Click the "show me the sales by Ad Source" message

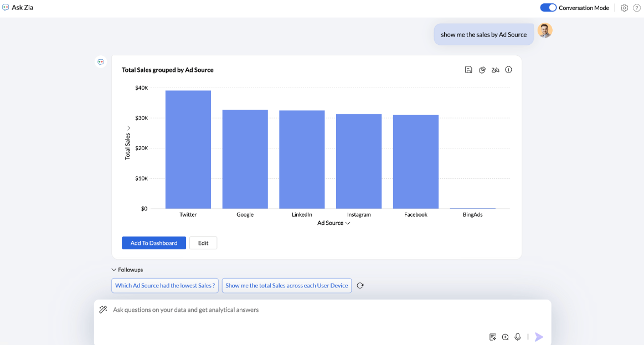coord(484,34)
